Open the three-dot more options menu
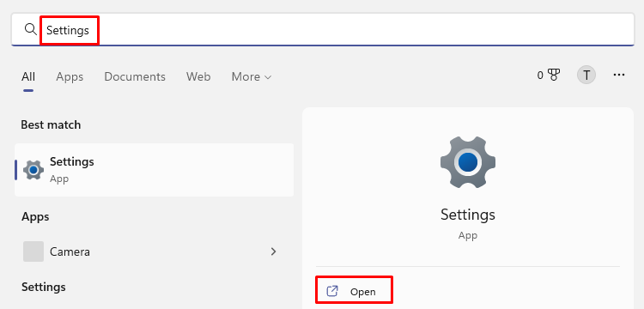 pos(619,75)
